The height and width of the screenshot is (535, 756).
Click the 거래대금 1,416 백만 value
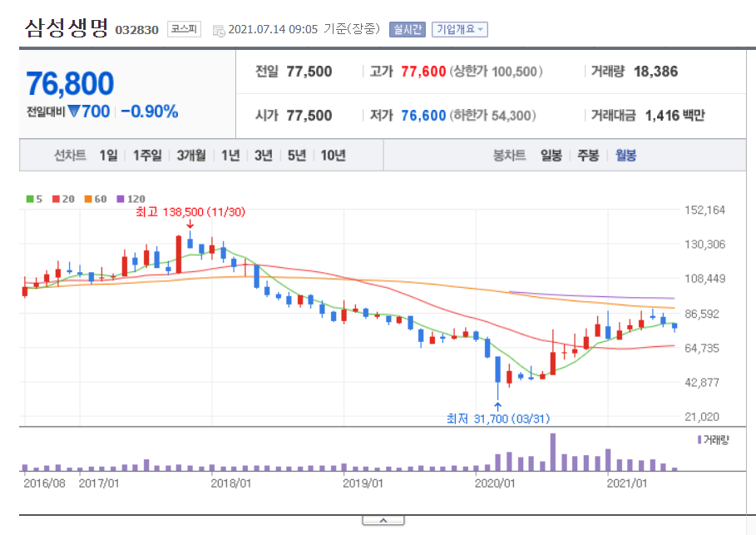675,116
